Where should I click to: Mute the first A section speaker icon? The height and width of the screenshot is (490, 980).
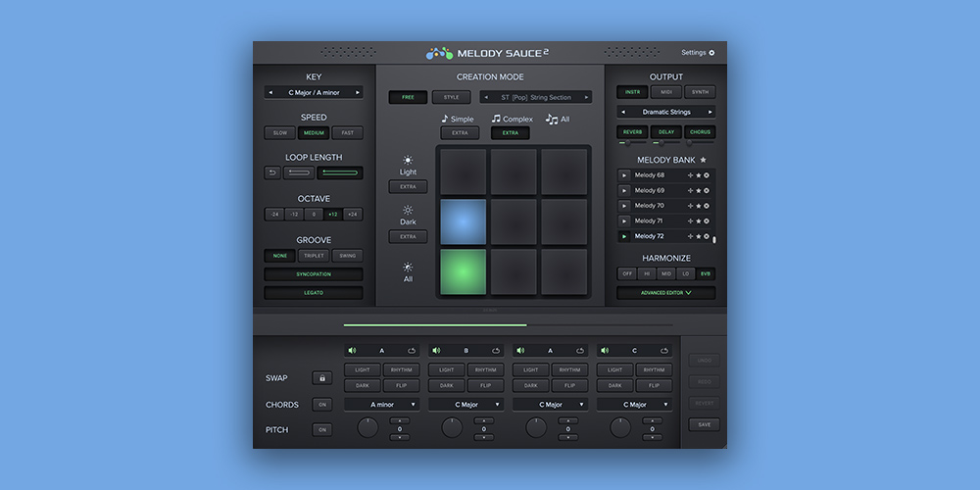point(352,351)
